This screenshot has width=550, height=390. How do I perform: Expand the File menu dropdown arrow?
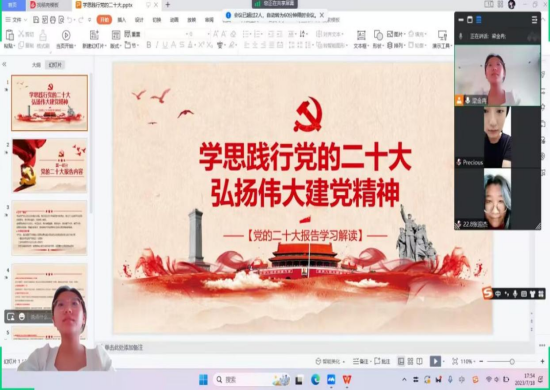pos(25,20)
